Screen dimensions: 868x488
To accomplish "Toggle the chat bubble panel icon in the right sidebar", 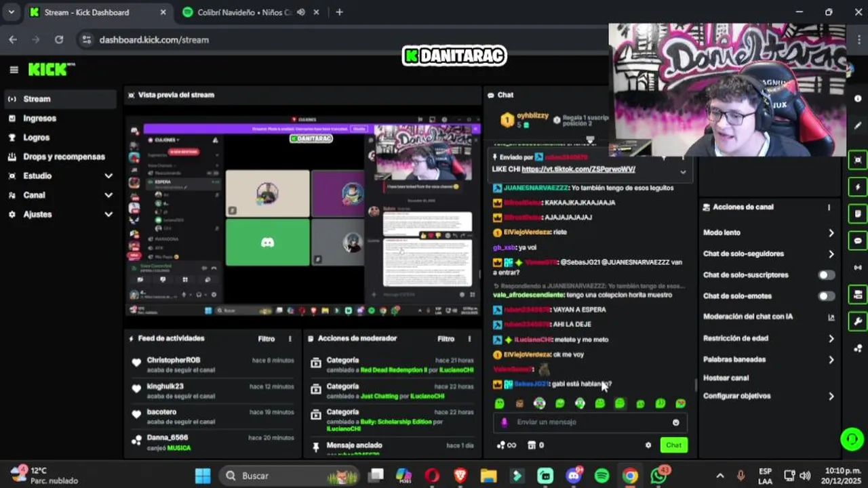I will pos(858,241).
